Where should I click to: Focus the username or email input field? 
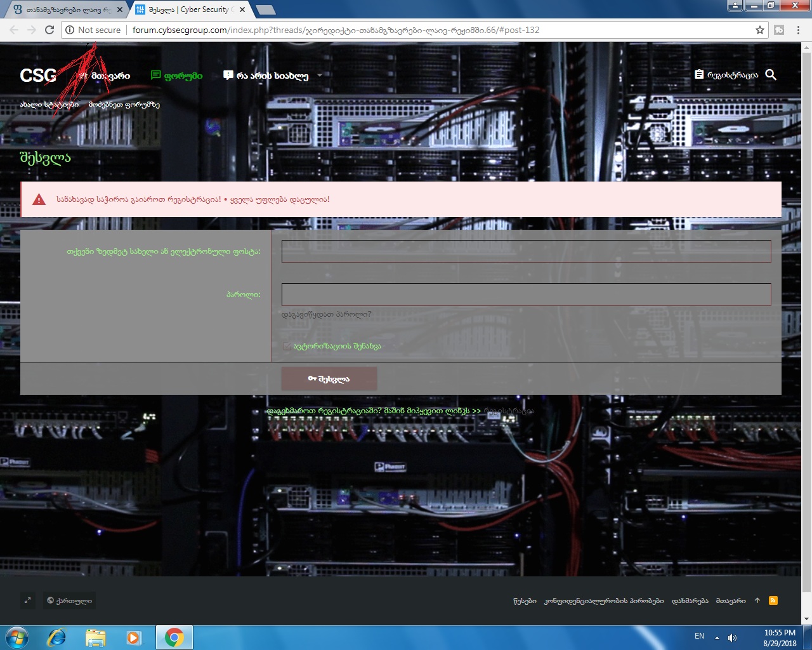pyautogui.click(x=527, y=251)
